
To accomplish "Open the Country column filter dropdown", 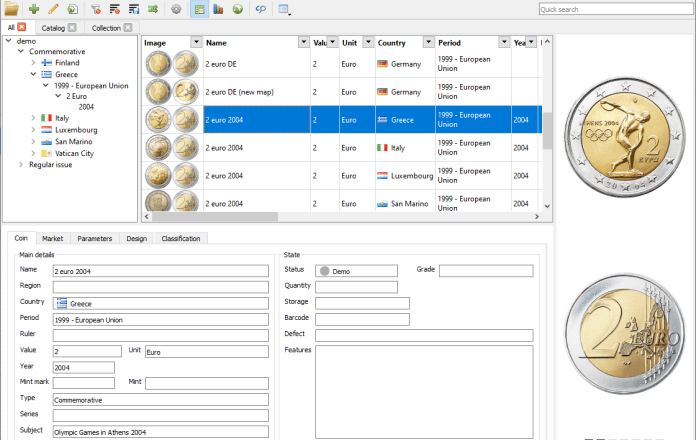I will (x=426, y=43).
